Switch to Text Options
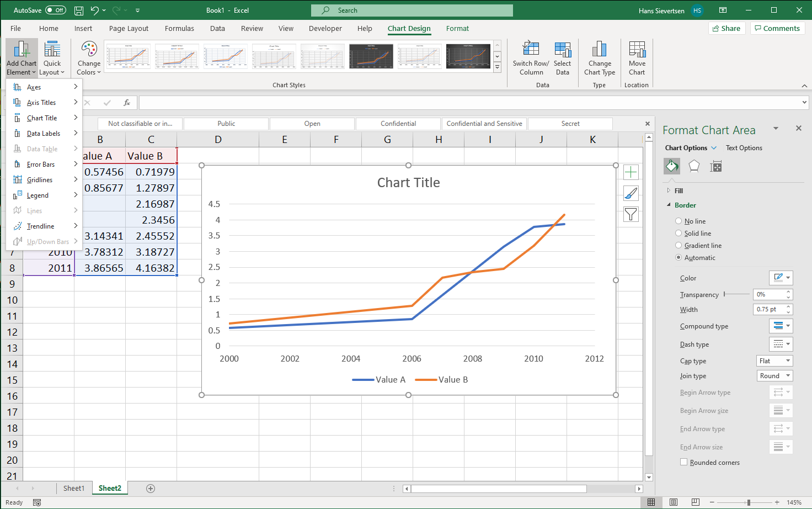The height and width of the screenshot is (509, 812). (x=744, y=148)
